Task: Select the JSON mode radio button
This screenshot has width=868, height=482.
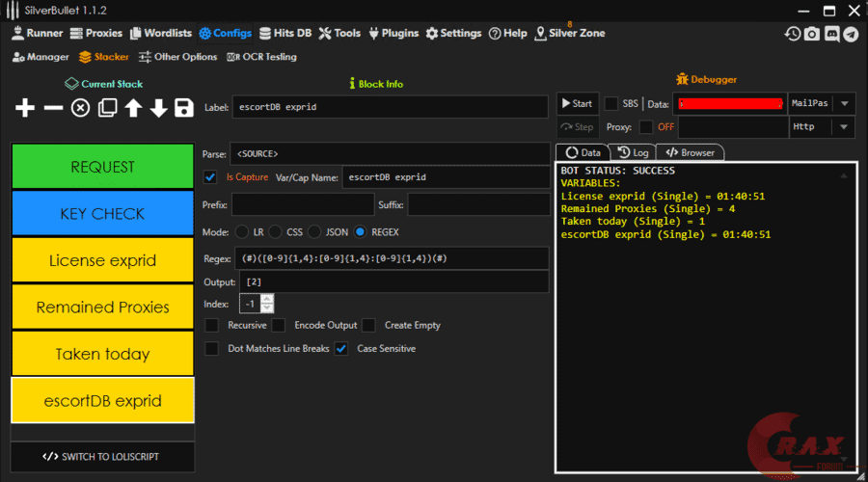Action: coord(316,232)
